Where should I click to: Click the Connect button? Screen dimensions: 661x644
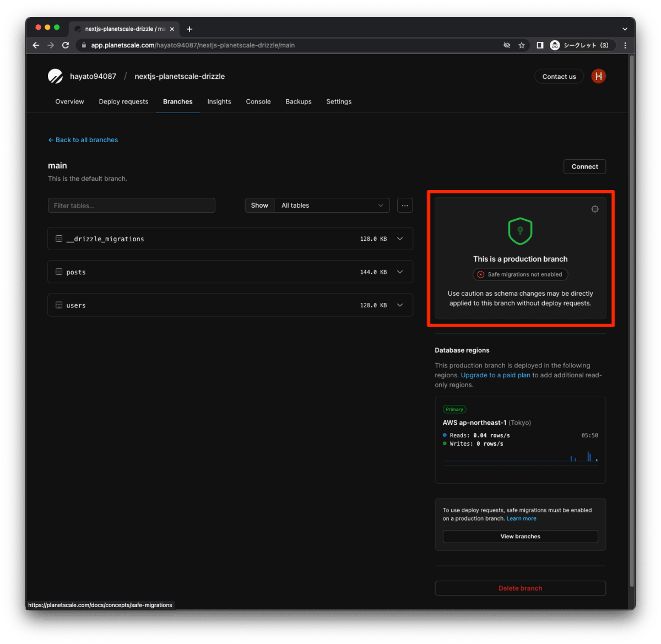pos(585,166)
